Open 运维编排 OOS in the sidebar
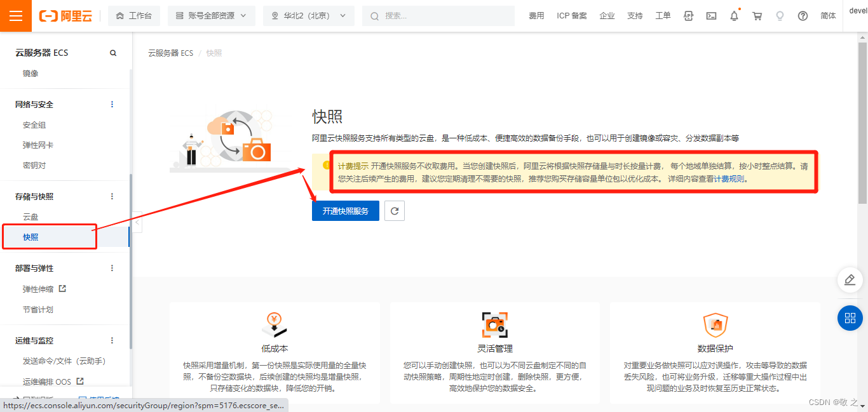 [47, 382]
